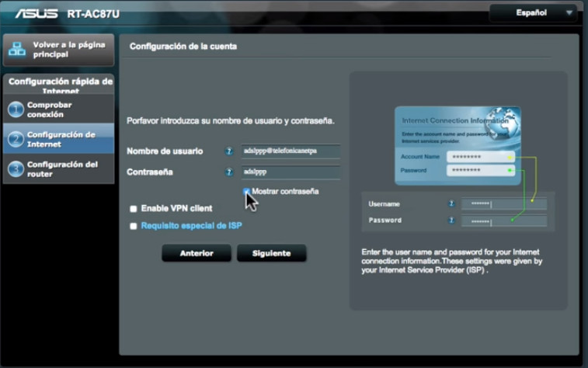The width and height of the screenshot is (588, 368).
Task: Click step 2 circle icon for Configuración de Internet
Action: point(16,140)
